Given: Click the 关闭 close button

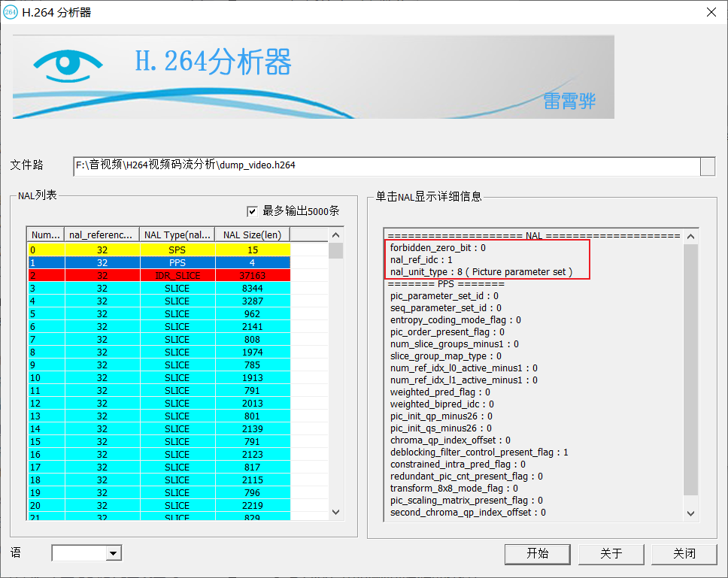Looking at the screenshot, I should point(684,553).
